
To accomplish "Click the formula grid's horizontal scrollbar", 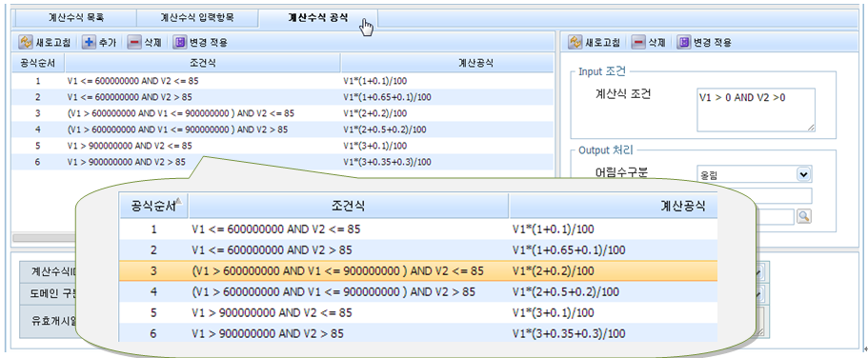I will pyautogui.click(x=44, y=237).
